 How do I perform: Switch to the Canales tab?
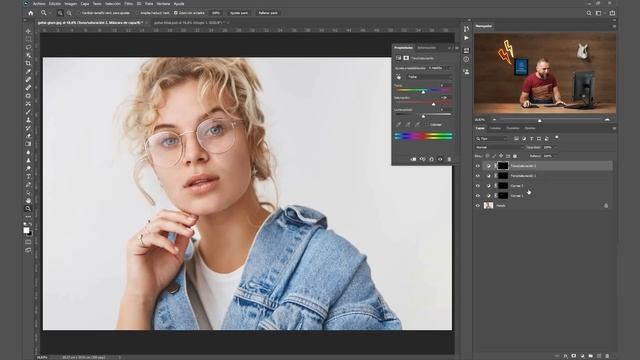click(495, 128)
